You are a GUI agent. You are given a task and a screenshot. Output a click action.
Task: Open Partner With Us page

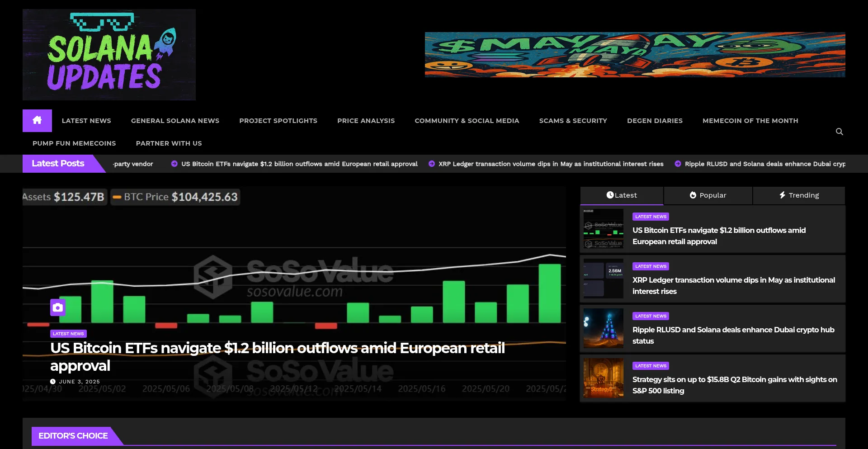coord(169,143)
